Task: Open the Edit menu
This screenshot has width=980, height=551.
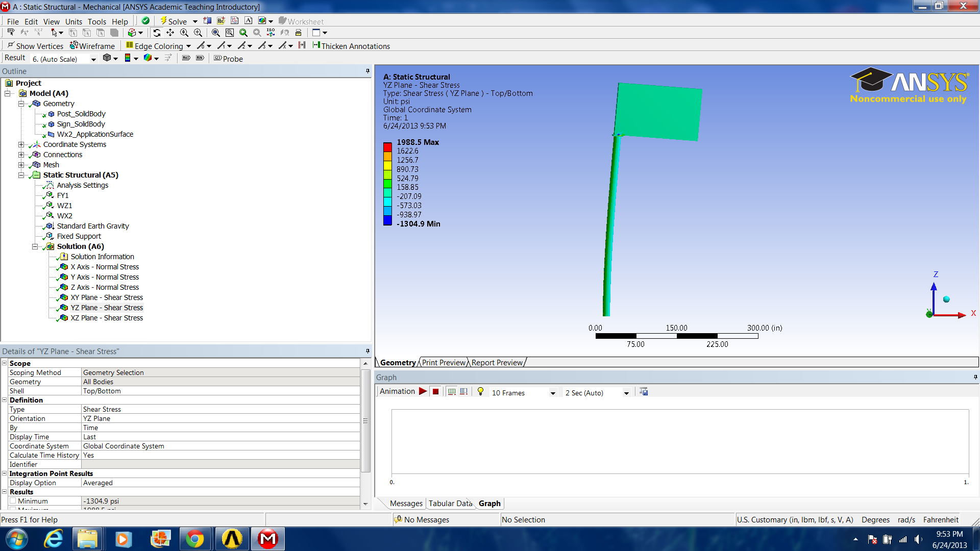Action: coord(31,21)
